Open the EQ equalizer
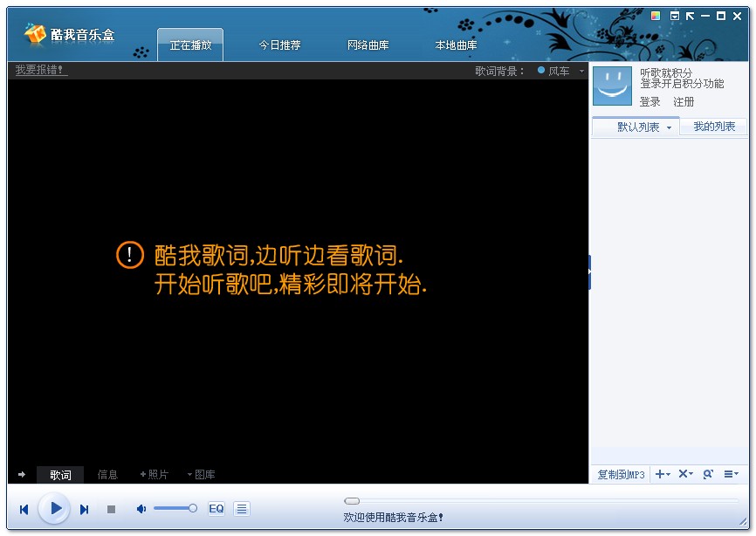Viewport: 756px width, 536px height. pyautogui.click(x=216, y=509)
